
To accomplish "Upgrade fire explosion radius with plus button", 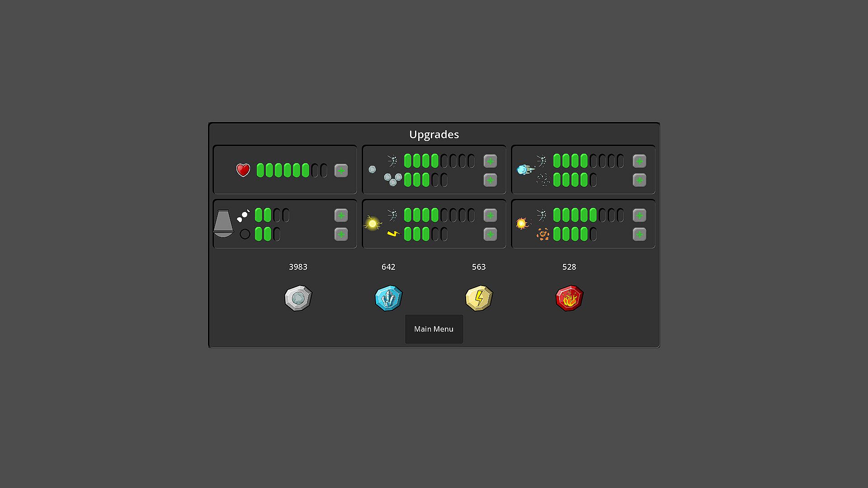I will click(x=639, y=235).
